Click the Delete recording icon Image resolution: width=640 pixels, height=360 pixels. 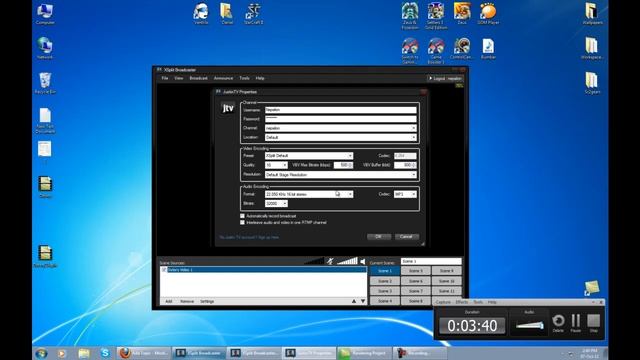point(558,323)
